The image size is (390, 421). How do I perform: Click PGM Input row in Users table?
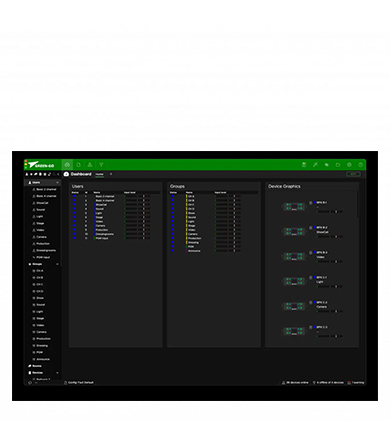[115, 238]
